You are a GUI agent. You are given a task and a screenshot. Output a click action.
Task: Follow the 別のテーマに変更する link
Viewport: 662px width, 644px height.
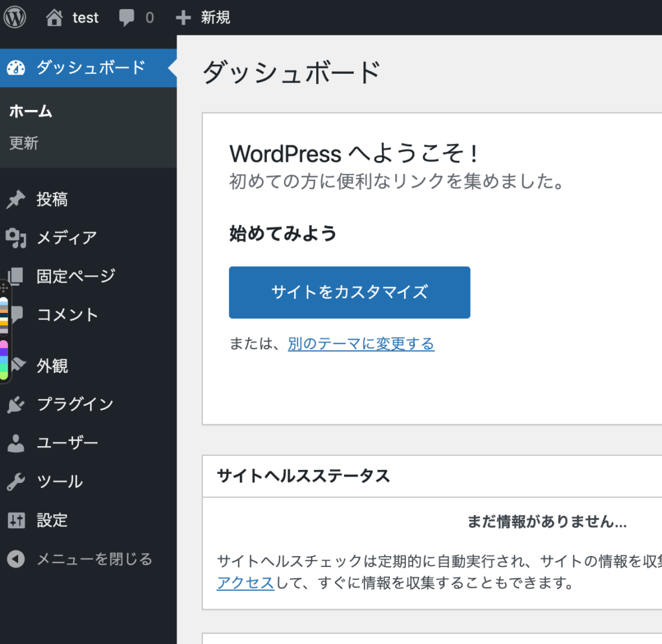(361, 344)
